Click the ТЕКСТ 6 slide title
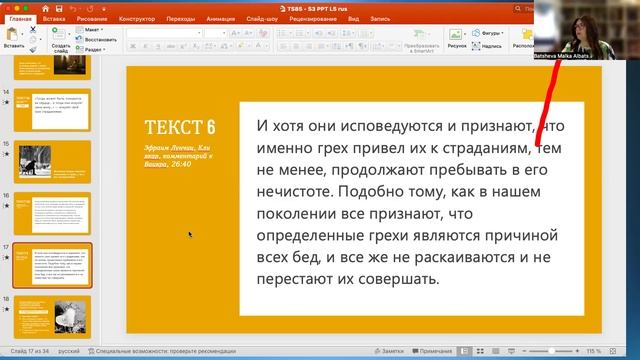 (180, 127)
